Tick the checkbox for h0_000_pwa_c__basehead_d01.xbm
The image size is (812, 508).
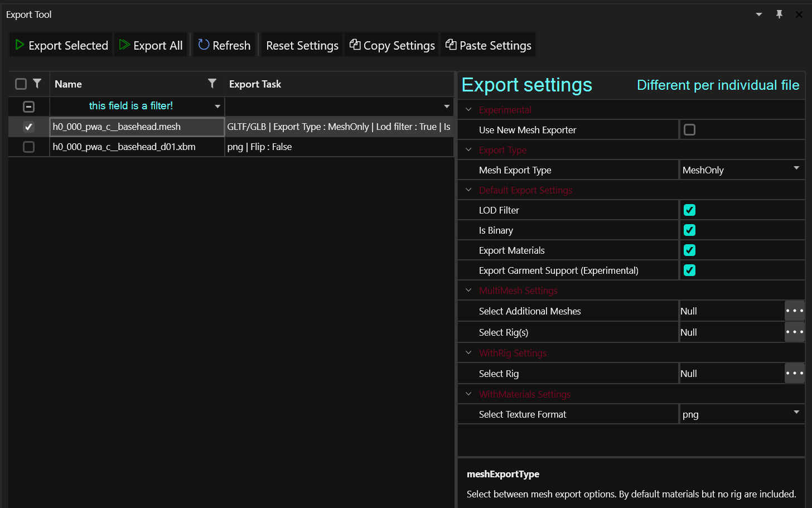click(29, 147)
